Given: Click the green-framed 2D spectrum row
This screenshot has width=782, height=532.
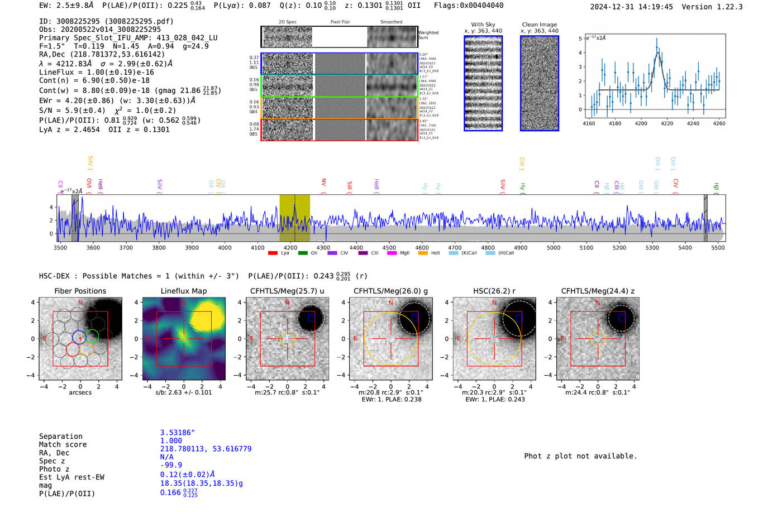Looking at the screenshot, I should pos(340,86).
